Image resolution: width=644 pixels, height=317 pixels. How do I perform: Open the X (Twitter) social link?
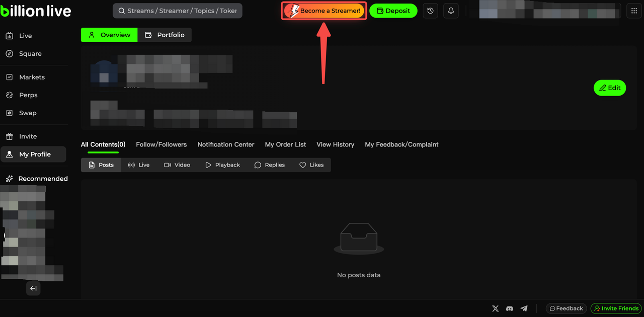(x=495, y=308)
